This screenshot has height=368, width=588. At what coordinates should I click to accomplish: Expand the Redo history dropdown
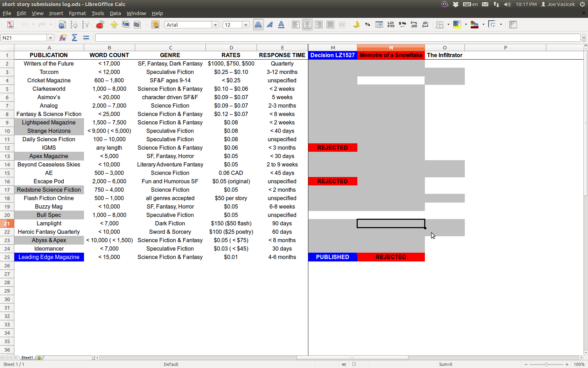51,25
